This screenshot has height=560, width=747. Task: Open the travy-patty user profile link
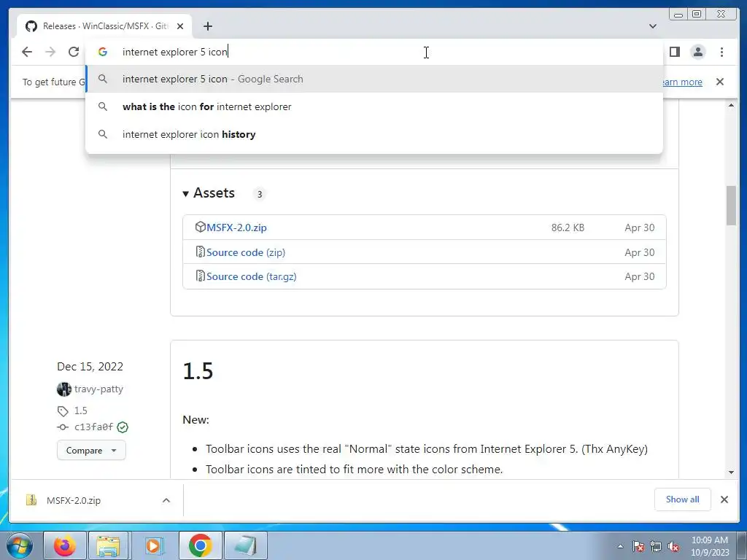(x=98, y=389)
